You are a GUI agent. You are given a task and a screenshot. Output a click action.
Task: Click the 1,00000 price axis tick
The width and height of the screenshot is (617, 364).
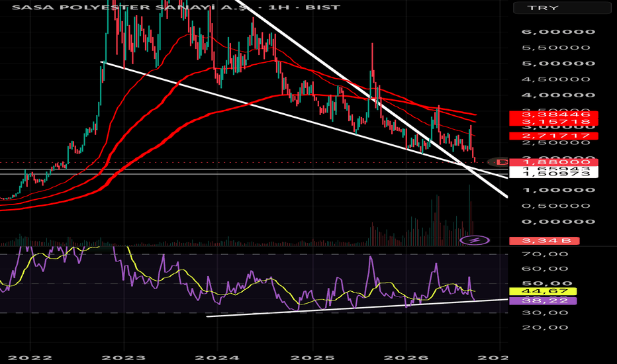point(558,190)
